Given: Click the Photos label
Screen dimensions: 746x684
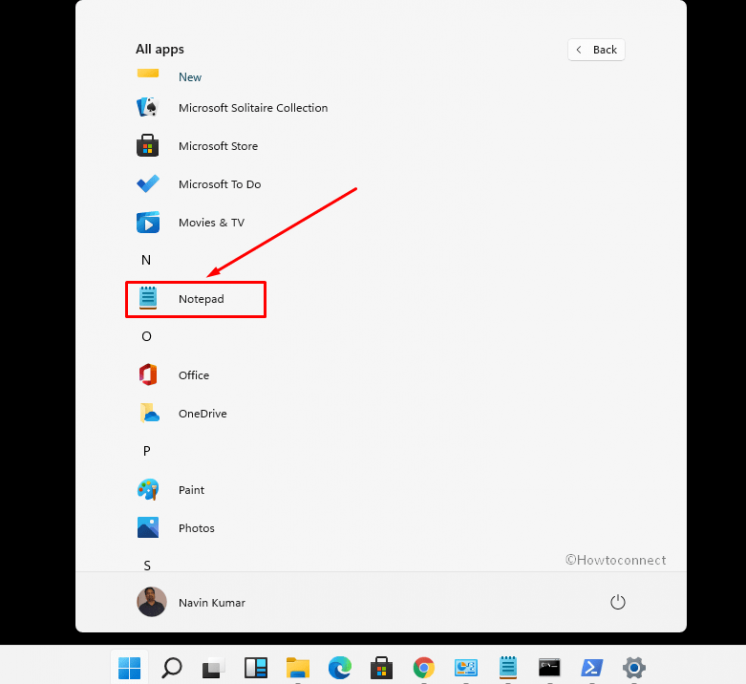Looking at the screenshot, I should click(x=196, y=528).
